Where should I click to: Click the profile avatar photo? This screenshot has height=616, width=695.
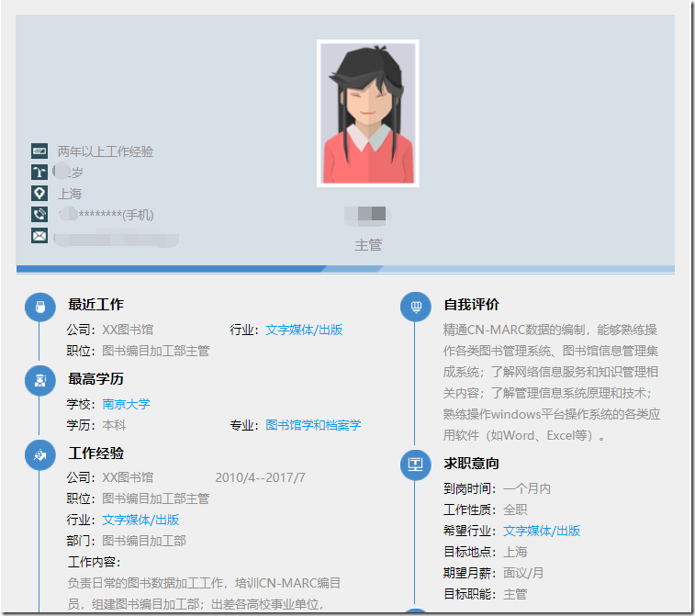[x=368, y=114]
